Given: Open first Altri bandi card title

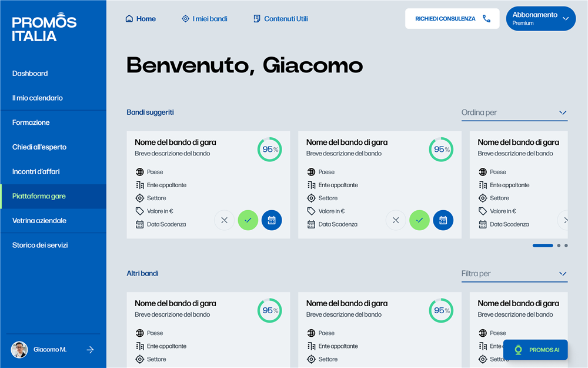Looking at the screenshot, I should [x=175, y=303].
